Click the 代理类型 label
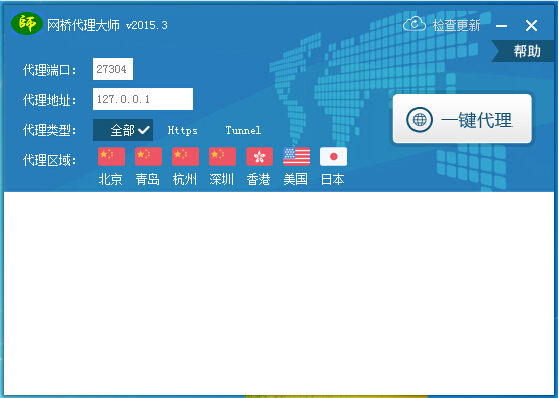The image size is (559, 398). (x=49, y=130)
